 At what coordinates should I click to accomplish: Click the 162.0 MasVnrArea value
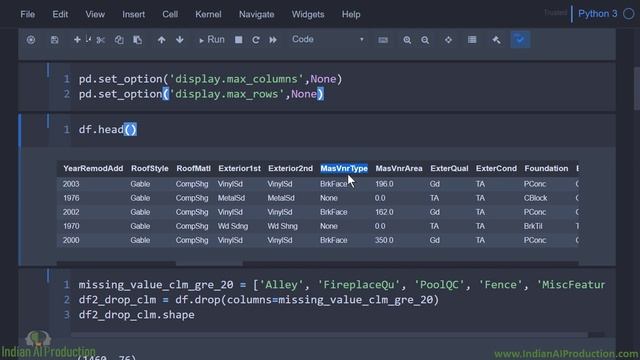[384, 212]
